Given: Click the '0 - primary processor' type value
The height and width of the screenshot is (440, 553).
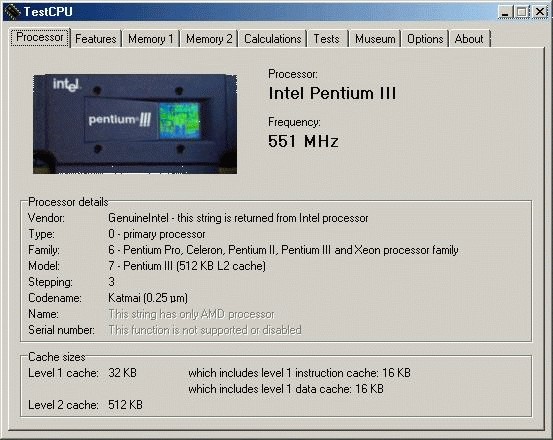Looking at the screenshot, I should pos(157,234).
